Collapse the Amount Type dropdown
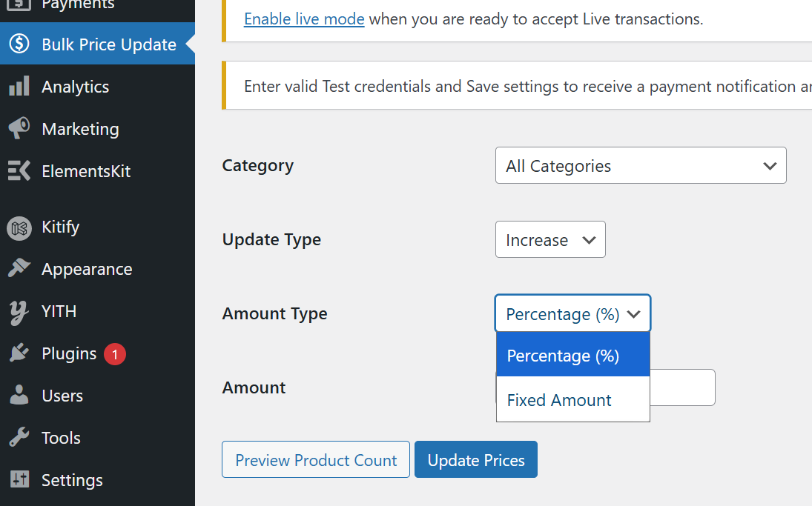Viewport: 812px width, 506px height. (x=572, y=314)
